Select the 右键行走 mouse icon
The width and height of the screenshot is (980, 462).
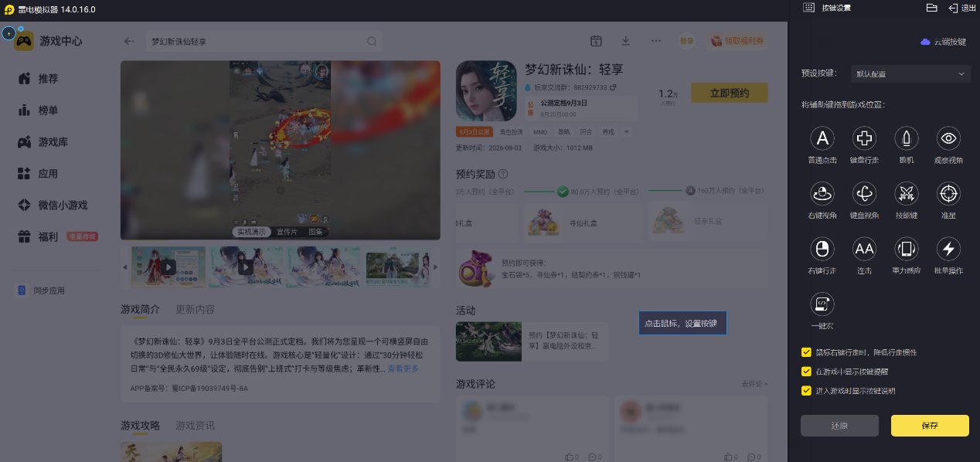[x=822, y=249]
